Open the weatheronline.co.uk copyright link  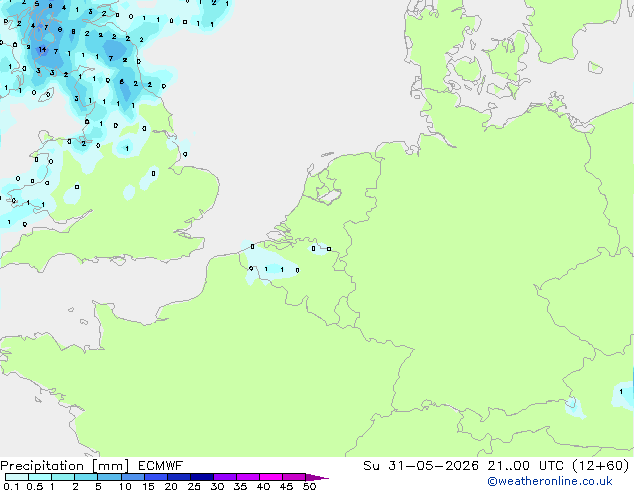549,481
